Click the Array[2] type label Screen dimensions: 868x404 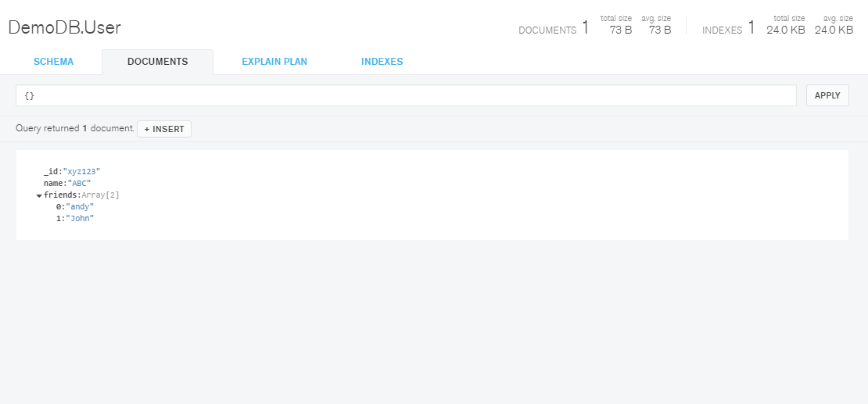pos(100,195)
